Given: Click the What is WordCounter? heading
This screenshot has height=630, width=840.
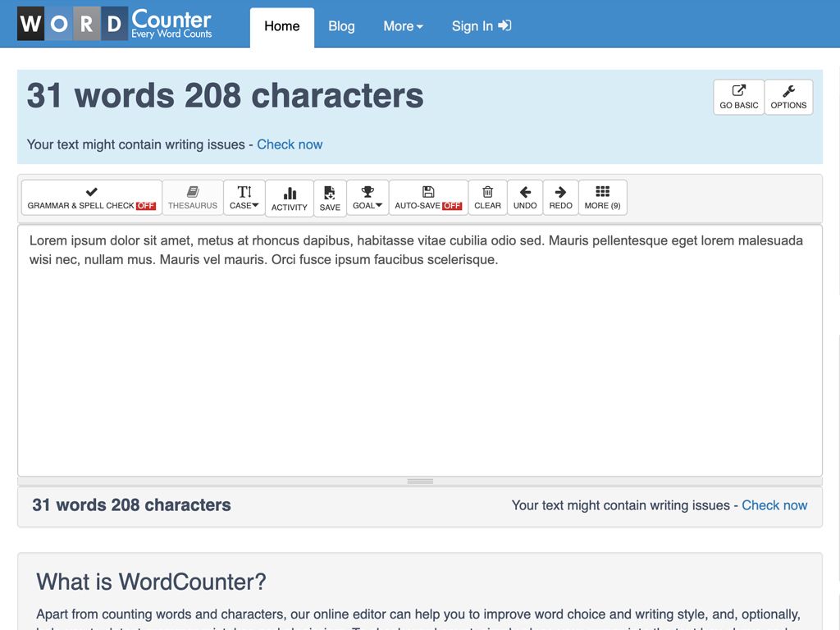Looking at the screenshot, I should (x=151, y=582).
